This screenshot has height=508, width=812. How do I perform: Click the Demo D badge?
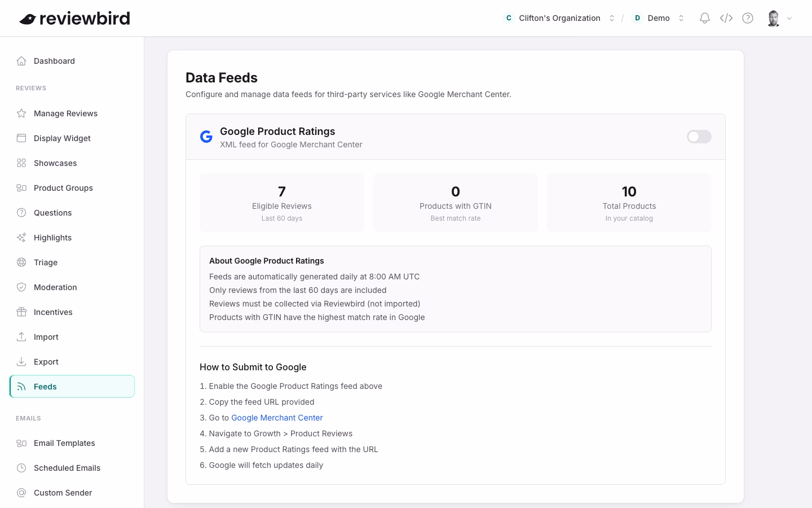coord(637,18)
